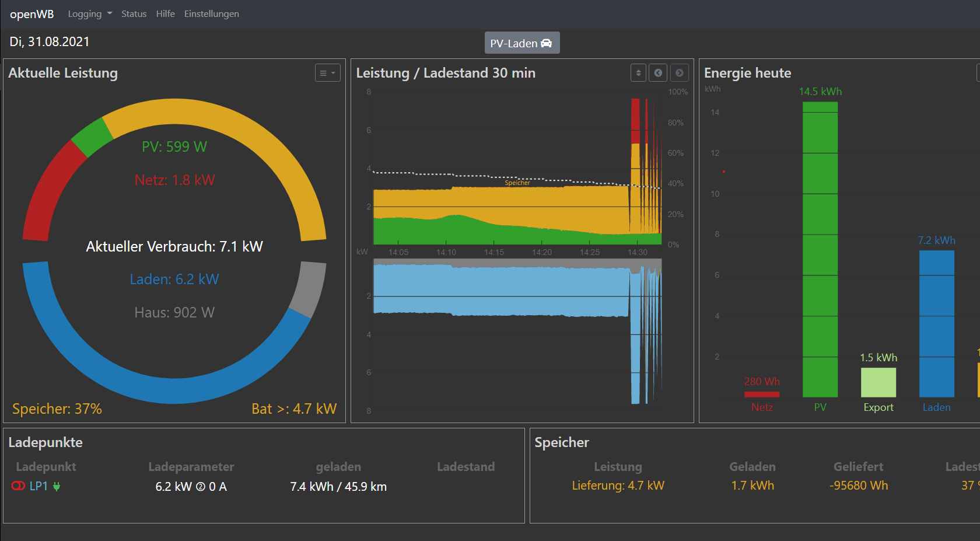Expand the Aktuelle Leistung display options menu

(x=327, y=73)
